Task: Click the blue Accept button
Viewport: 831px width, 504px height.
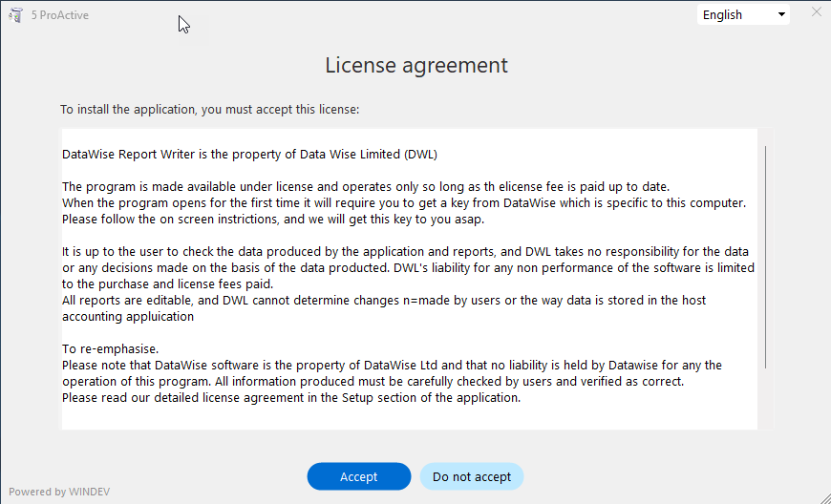Action: (359, 476)
